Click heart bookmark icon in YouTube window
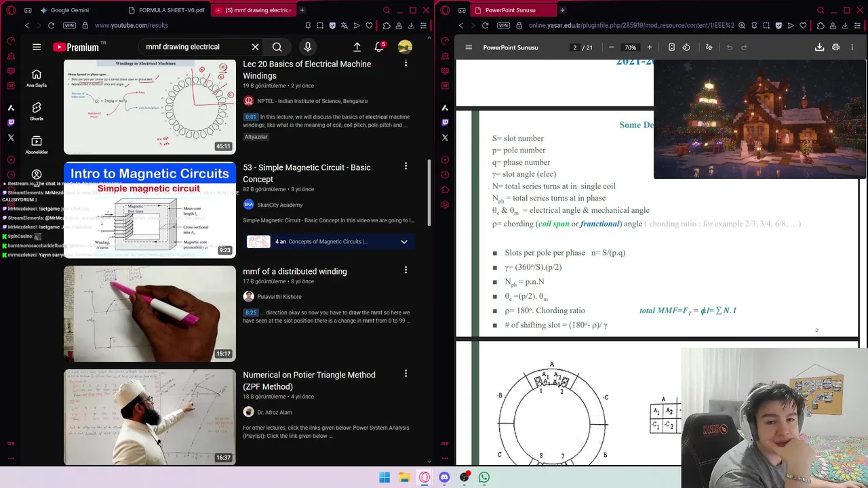Image resolution: width=868 pixels, height=488 pixels. [x=369, y=26]
